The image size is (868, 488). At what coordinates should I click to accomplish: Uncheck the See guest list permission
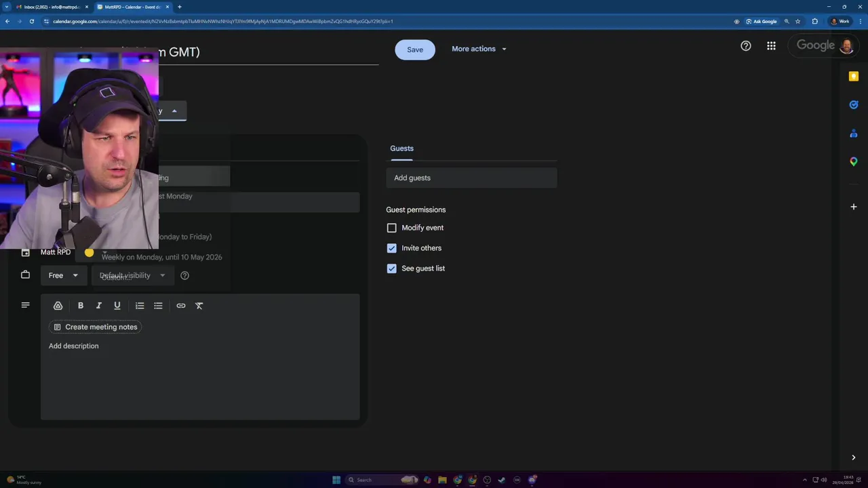(x=392, y=268)
